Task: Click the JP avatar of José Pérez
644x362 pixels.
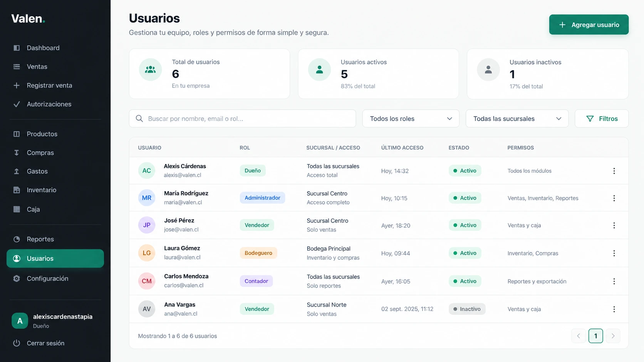Action: click(147, 225)
